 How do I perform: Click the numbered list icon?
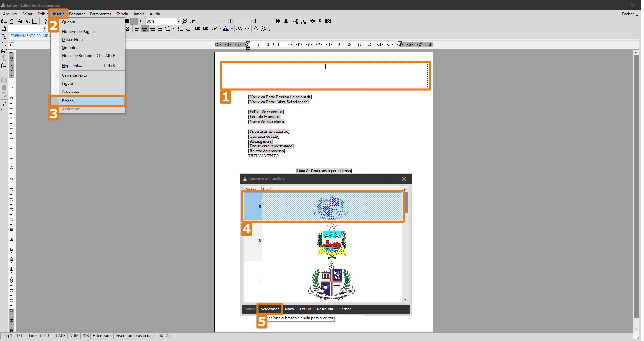[188, 29]
